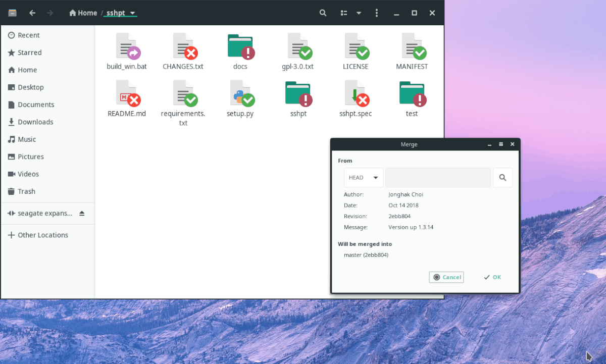Eject the seagate expansion drive
Image resolution: width=606 pixels, height=364 pixels.
pyautogui.click(x=82, y=214)
